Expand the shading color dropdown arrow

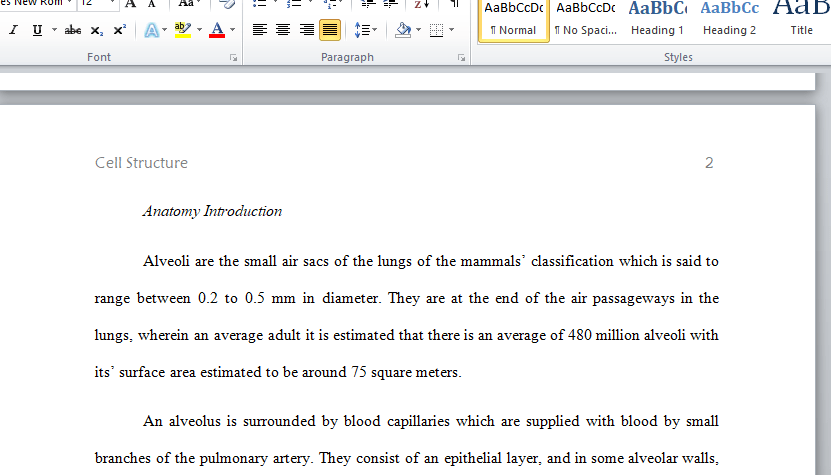(x=419, y=30)
